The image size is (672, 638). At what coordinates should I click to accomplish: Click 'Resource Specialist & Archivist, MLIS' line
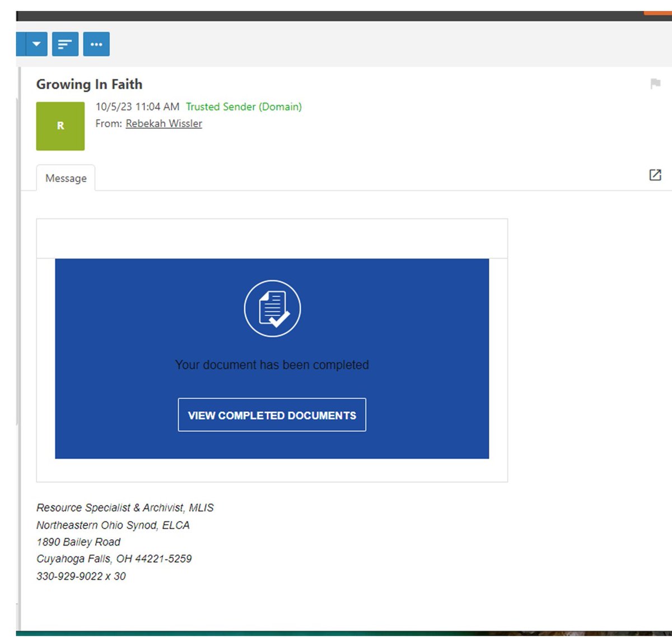point(125,507)
